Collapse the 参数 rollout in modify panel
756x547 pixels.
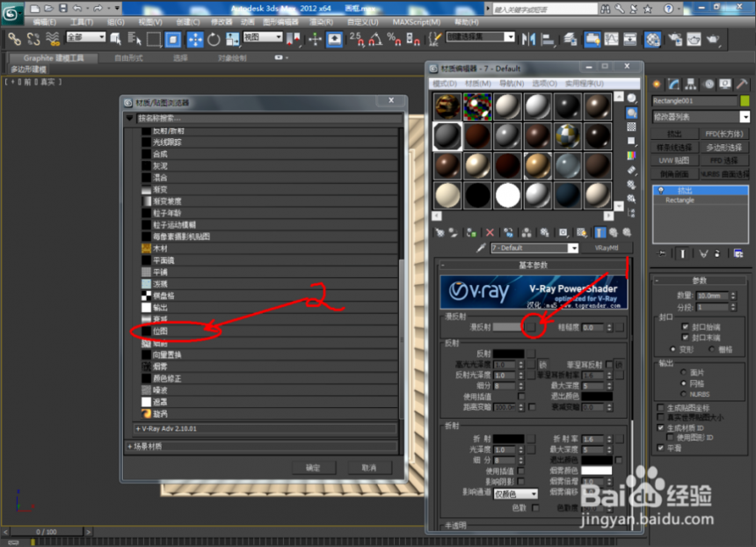point(700,281)
